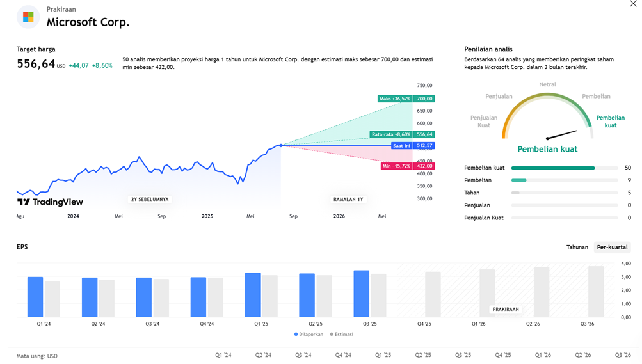
Task: Click the Pembelian kuat progress bar
Action: click(565, 168)
